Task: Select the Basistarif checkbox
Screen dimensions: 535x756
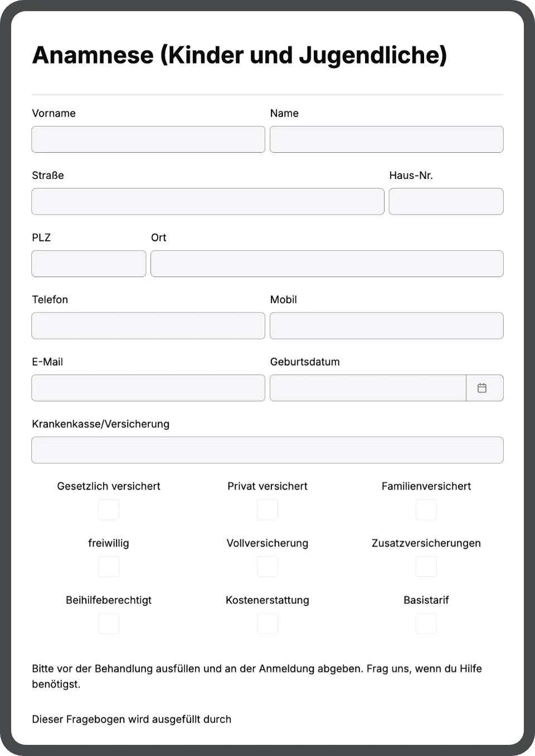Action: point(426,623)
